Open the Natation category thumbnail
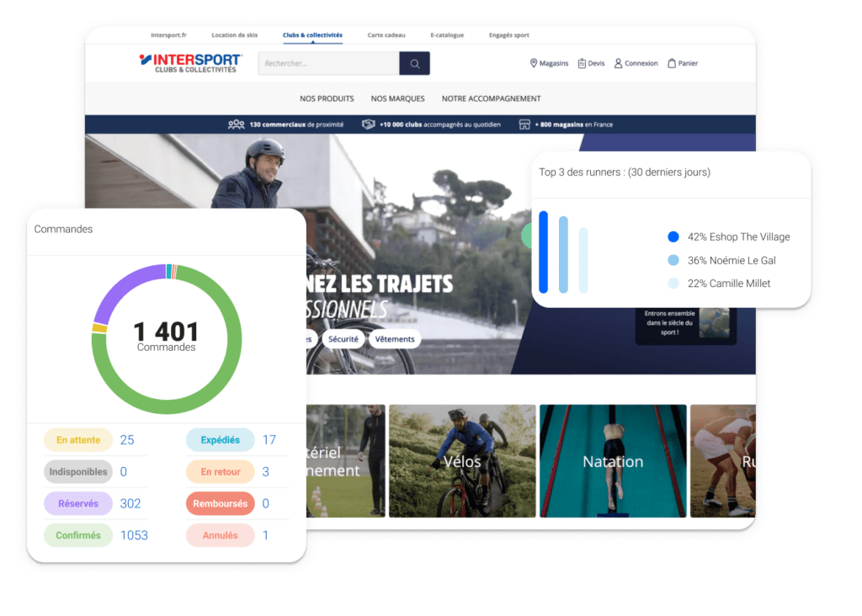This screenshot has height=616, width=862. 613,461
